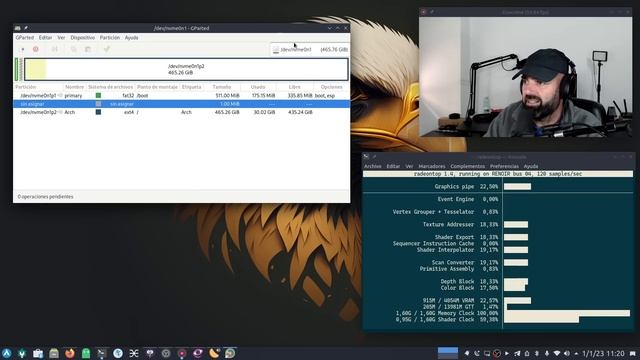Click the Libre column header
The image size is (640, 360).
tap(294, 87)
